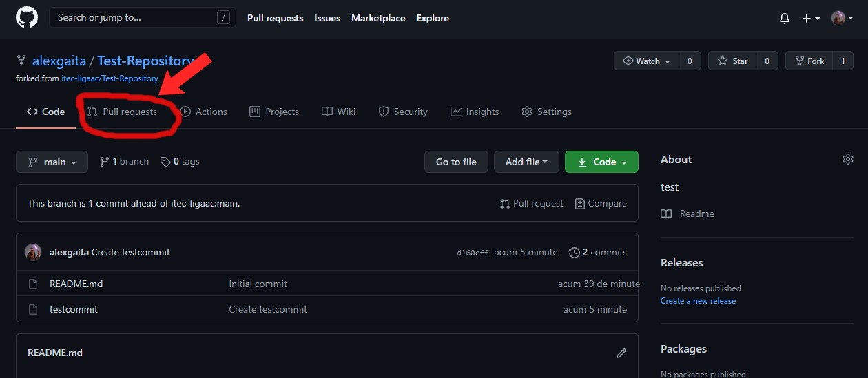Switch to the Code tab
The image size is (868, 378).
[45, 112]
